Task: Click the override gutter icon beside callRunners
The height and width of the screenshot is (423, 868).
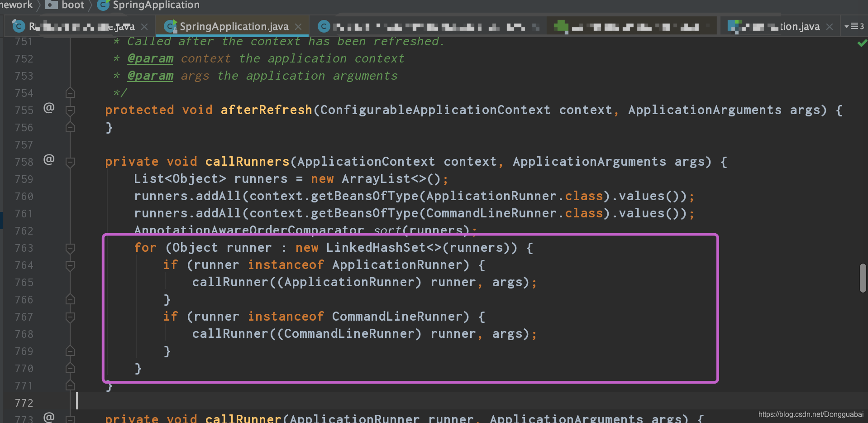Action: (49, 159)
